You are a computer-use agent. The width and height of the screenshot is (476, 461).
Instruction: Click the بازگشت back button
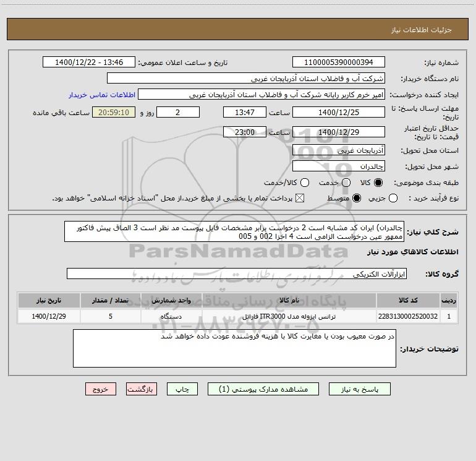(142, 389)
